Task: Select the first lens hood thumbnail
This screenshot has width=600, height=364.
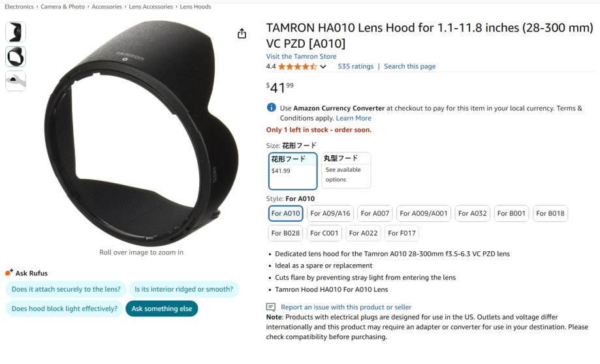Action: pyautogui.click(x=16, y=32)
